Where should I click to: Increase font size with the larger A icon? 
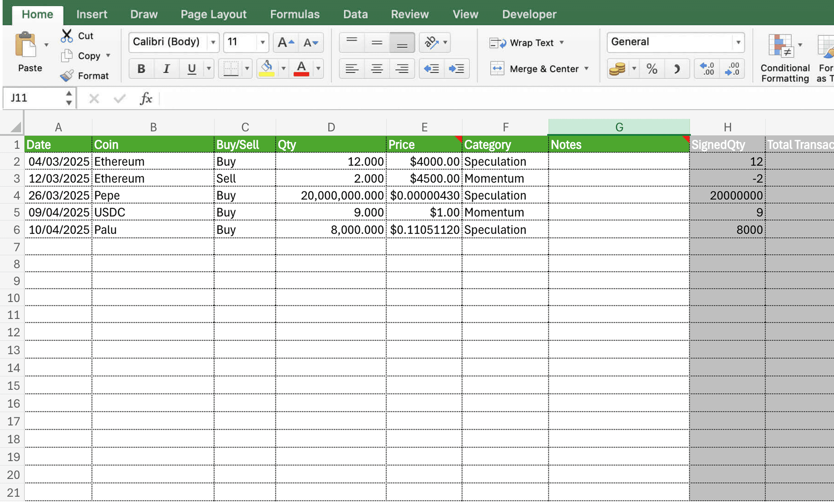pos(285,42)
